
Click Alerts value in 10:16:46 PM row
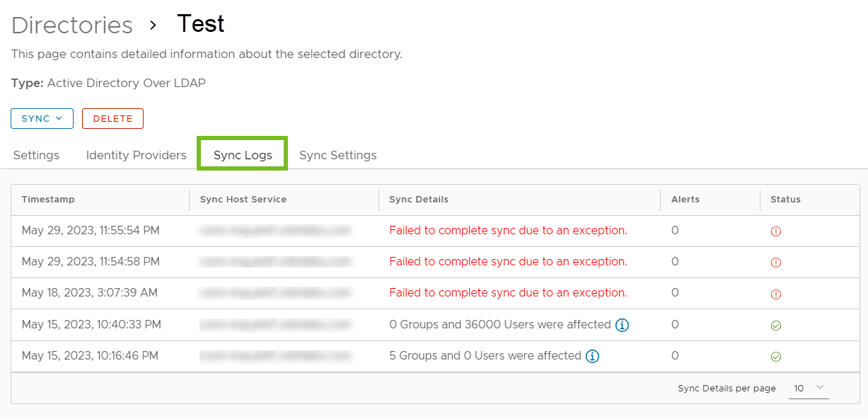(675, 355)
